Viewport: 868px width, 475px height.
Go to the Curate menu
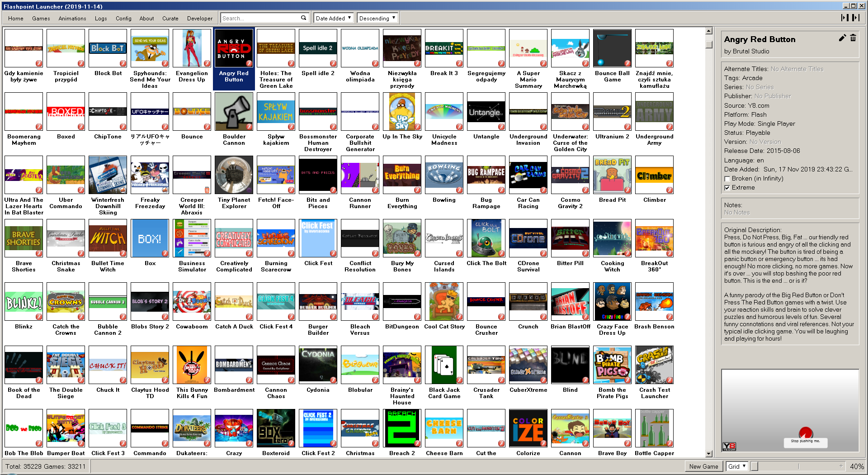170,19
